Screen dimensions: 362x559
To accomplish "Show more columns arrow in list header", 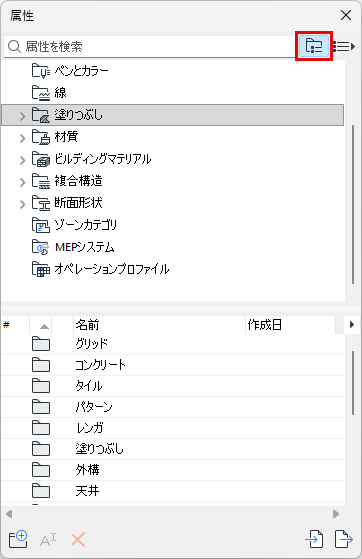I will [x=352, y=325].
